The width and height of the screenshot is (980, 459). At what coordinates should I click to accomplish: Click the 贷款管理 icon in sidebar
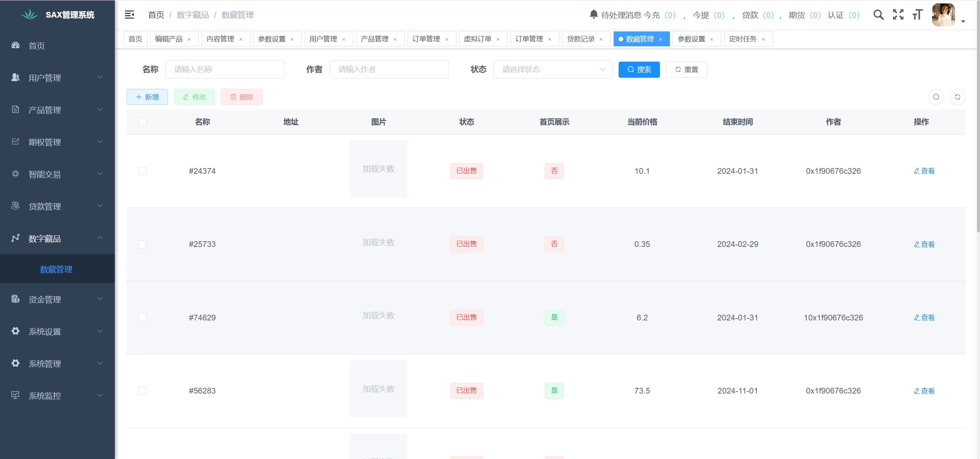point(15,206)
